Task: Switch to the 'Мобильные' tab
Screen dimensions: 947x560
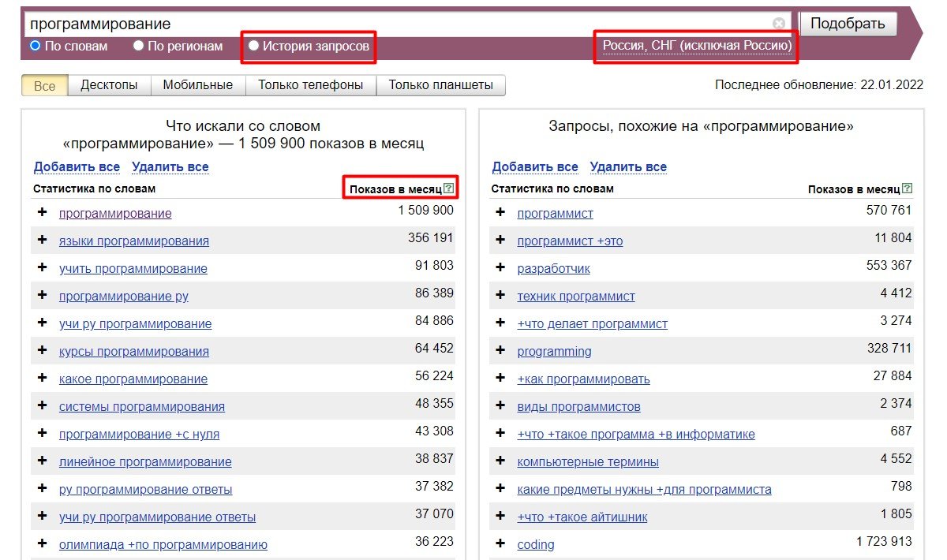Action: [197, 85]
